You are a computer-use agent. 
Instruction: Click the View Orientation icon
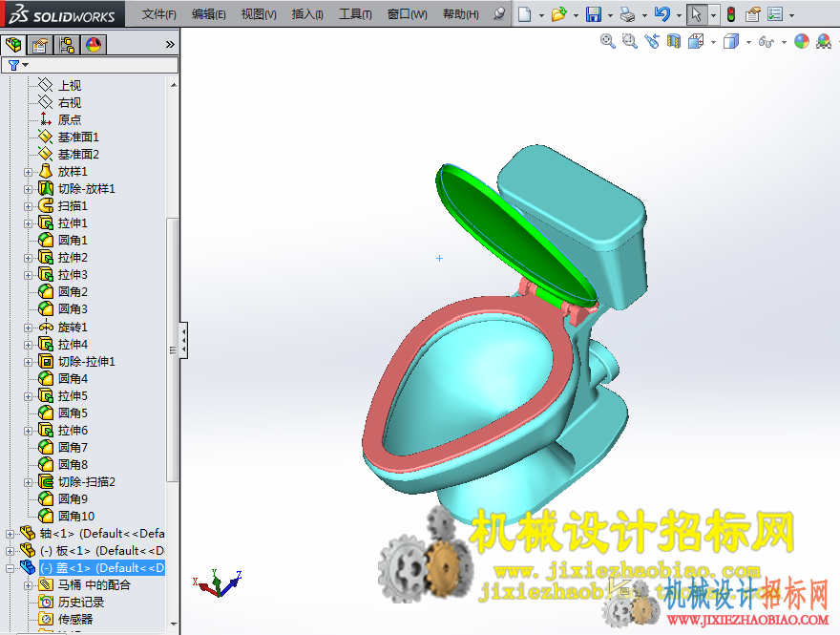pyautogui.click(x=696, y=41)
